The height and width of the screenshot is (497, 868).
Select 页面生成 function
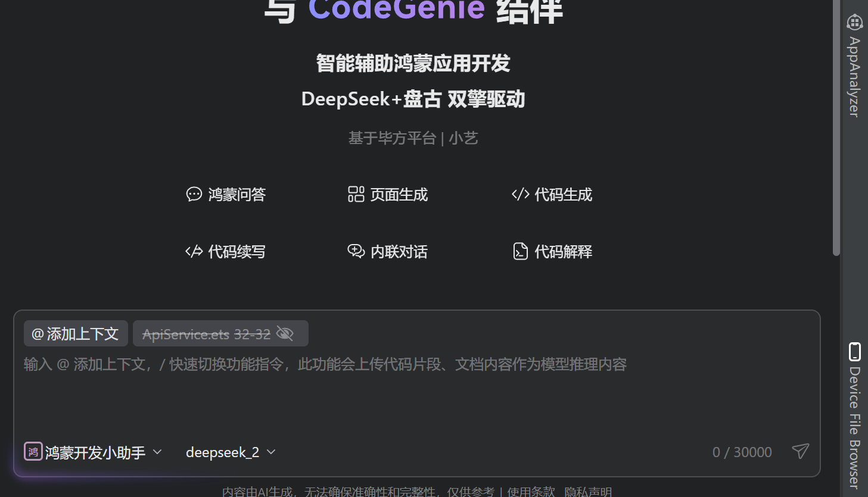388,195
